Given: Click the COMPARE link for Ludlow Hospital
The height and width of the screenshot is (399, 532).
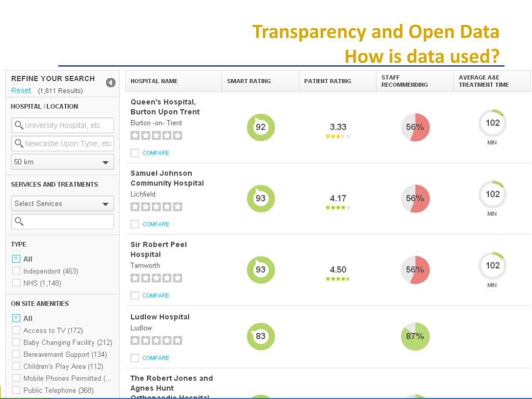Looking at the screenshot, I should coord(156,358).
